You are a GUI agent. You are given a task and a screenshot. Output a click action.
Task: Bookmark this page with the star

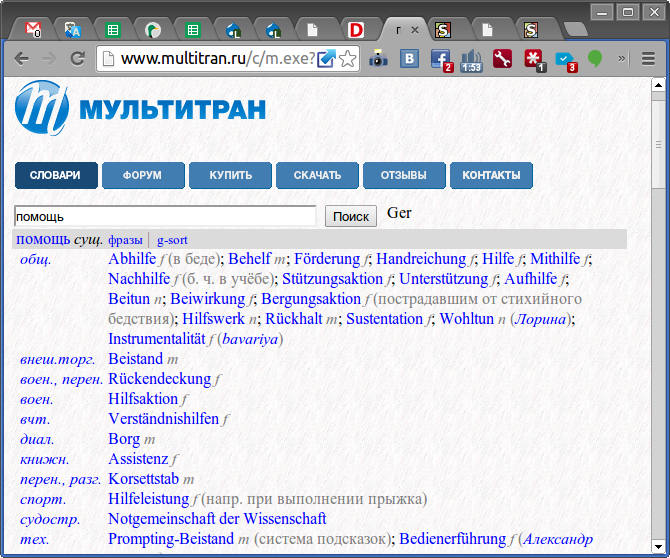click(347, 59)
